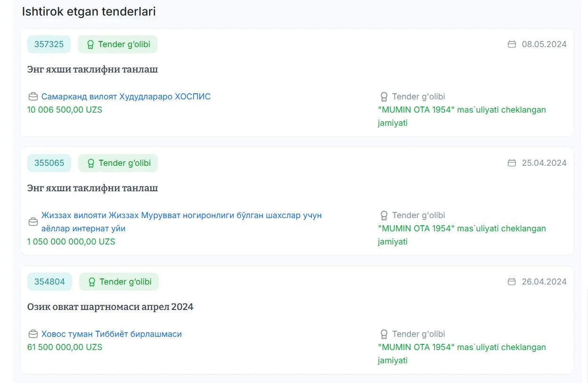Open Самарканд вилоят Худудлараро ХОСПИС link

[126, 97]
